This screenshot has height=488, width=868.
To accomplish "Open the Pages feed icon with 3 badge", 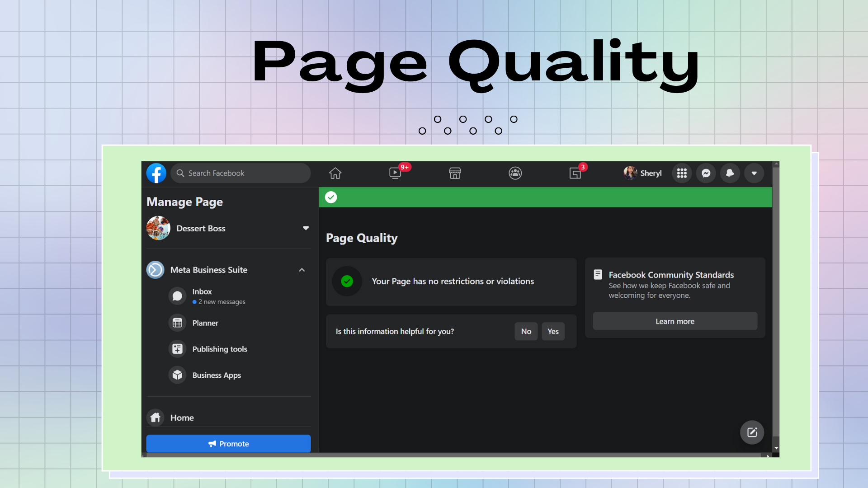I will [575, 173].
